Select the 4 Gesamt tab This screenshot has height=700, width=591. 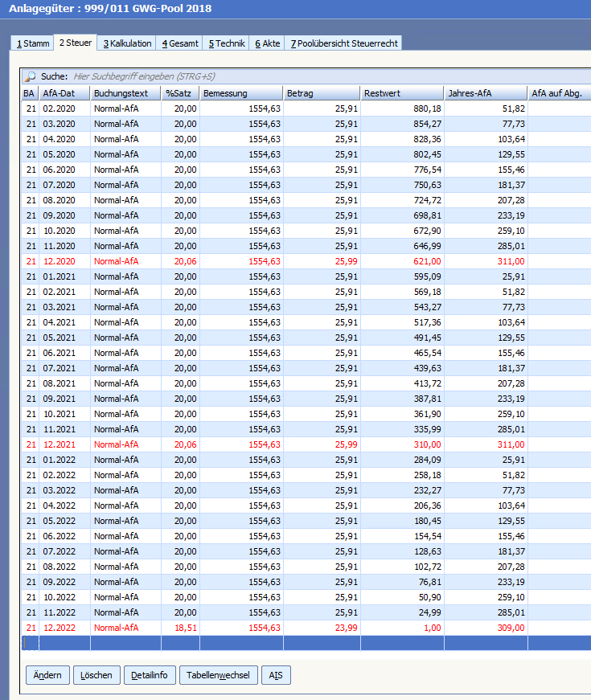(x=179, y=43)
